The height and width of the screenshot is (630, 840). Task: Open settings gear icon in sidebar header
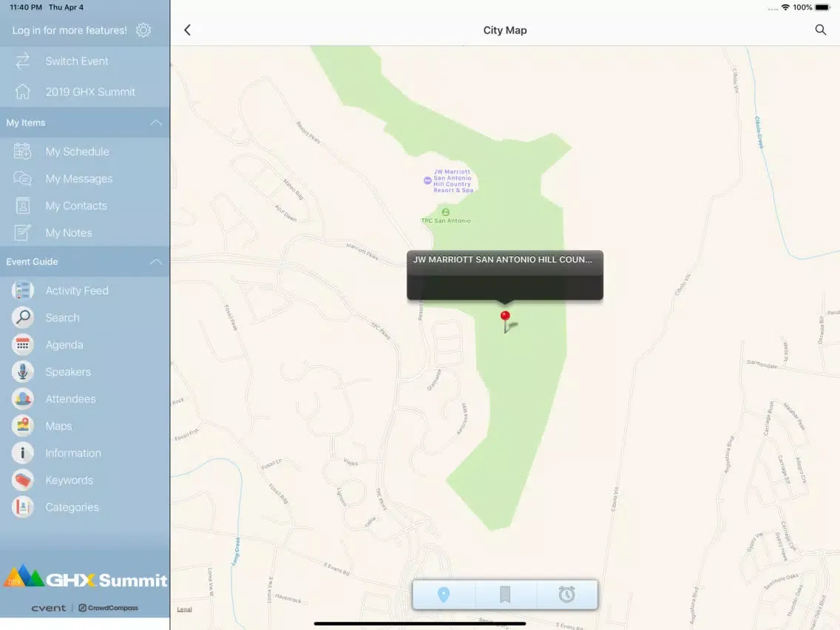(143, 30)
